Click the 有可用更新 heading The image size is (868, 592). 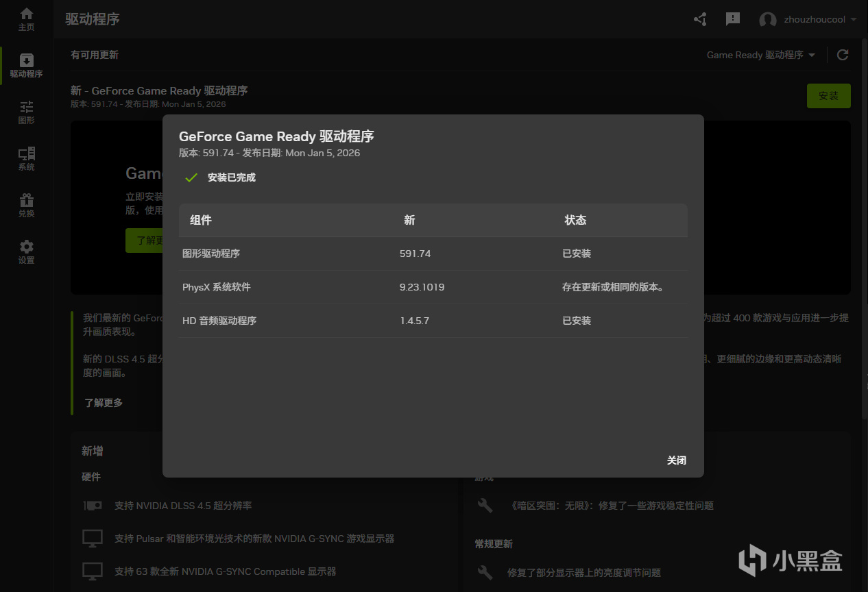coord(95,55)
